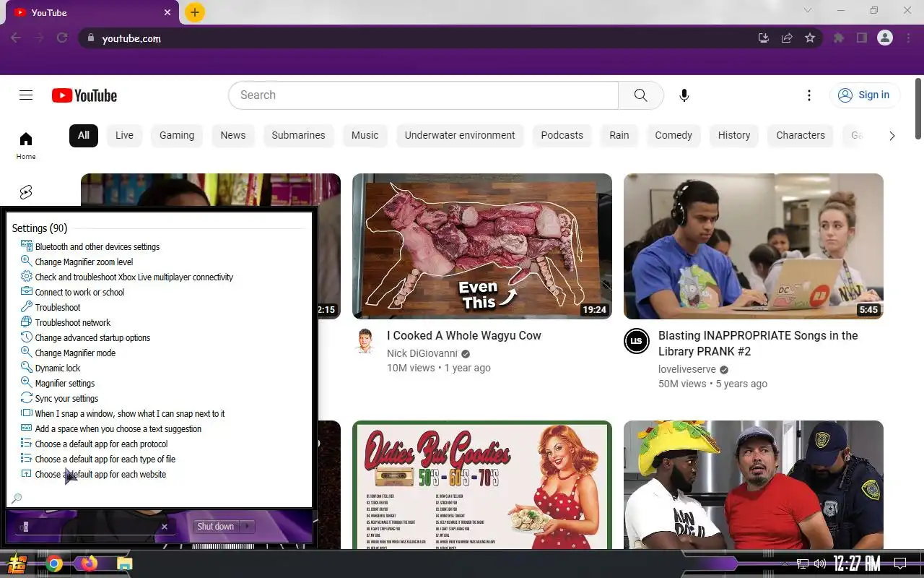Go to Home in the sidebar

26,144
